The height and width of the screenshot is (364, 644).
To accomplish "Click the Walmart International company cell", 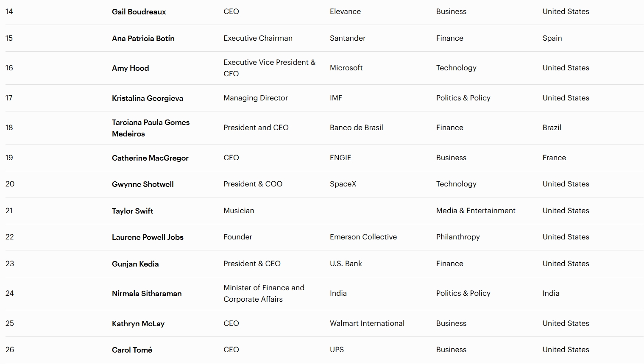I will pos(367,323).
